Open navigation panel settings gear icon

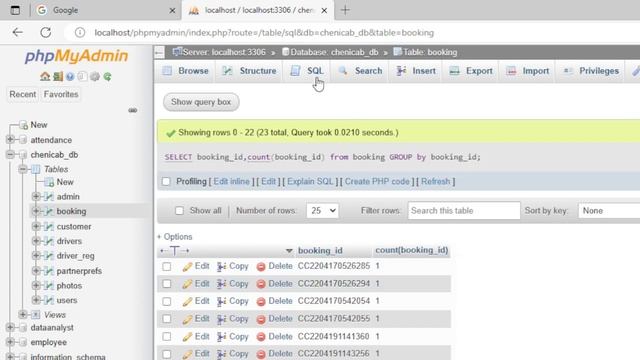tap(95, 76)
